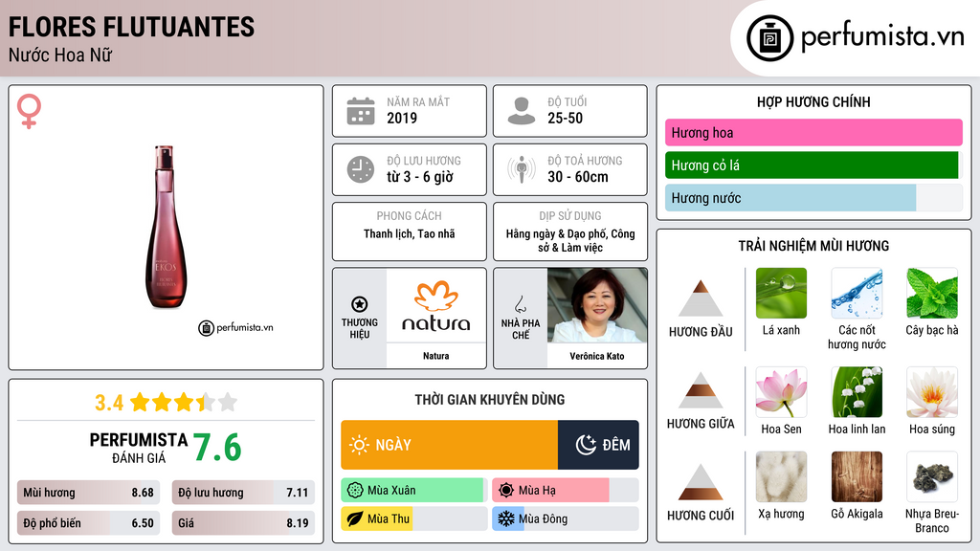
Task: Click the sillage icon beside Độ toả hương
Action: click(x=522, y=169)
